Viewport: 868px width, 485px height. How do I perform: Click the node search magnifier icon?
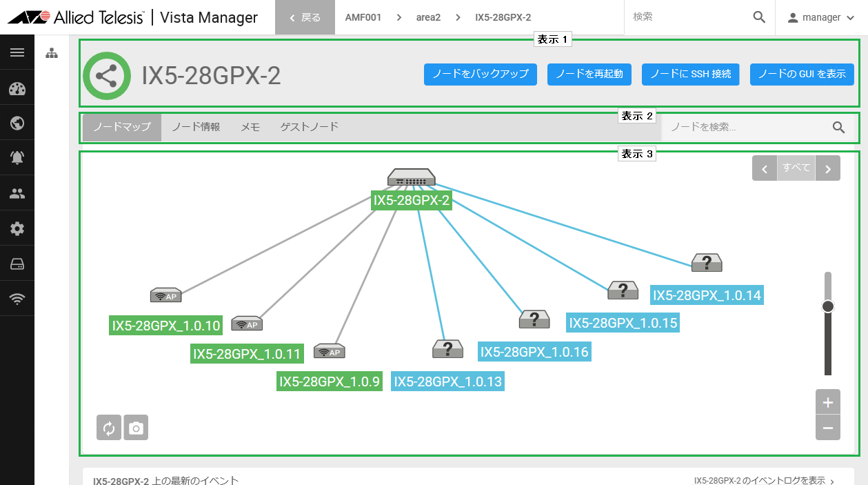coord(839,127)
